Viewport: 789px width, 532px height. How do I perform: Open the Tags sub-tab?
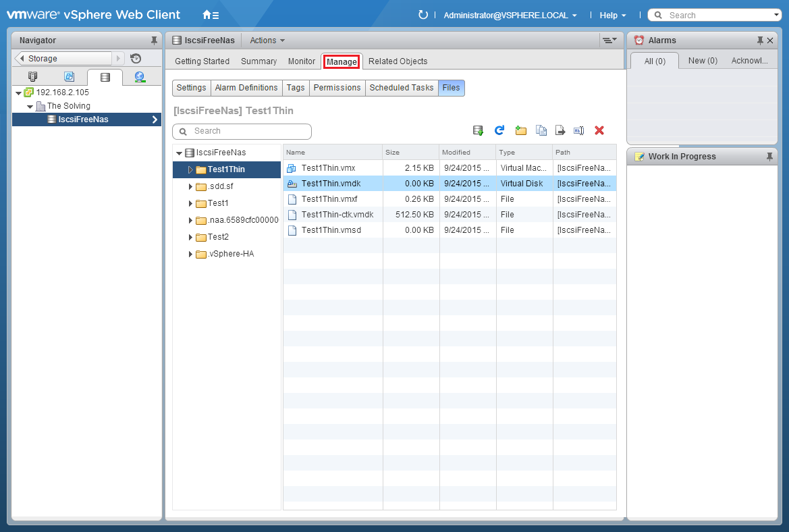tap(296, 88)
